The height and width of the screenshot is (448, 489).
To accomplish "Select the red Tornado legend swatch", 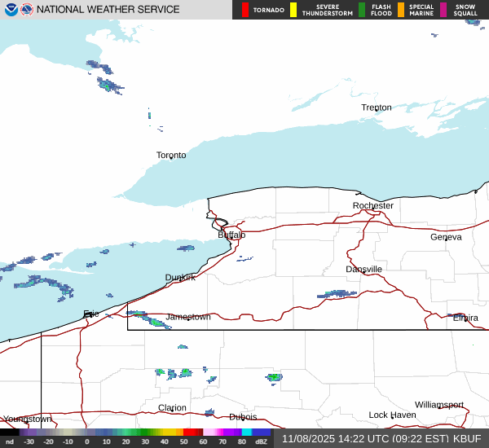I will coord(245,10).
